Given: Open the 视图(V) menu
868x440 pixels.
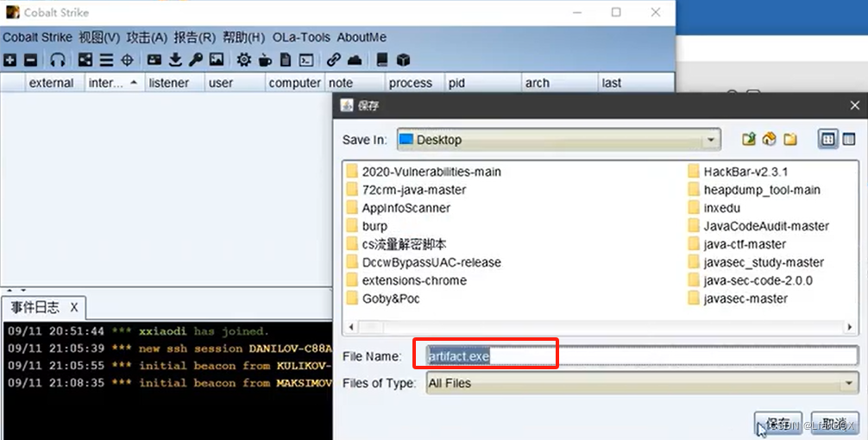Looking at the screenshot, I should point(99,37).
